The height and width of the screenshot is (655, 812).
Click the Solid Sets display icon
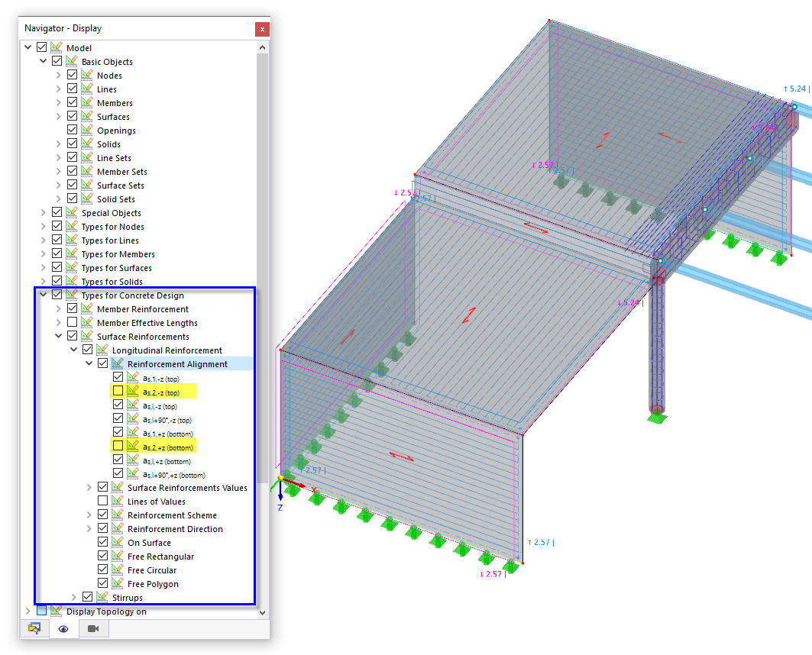coord(87,198)
